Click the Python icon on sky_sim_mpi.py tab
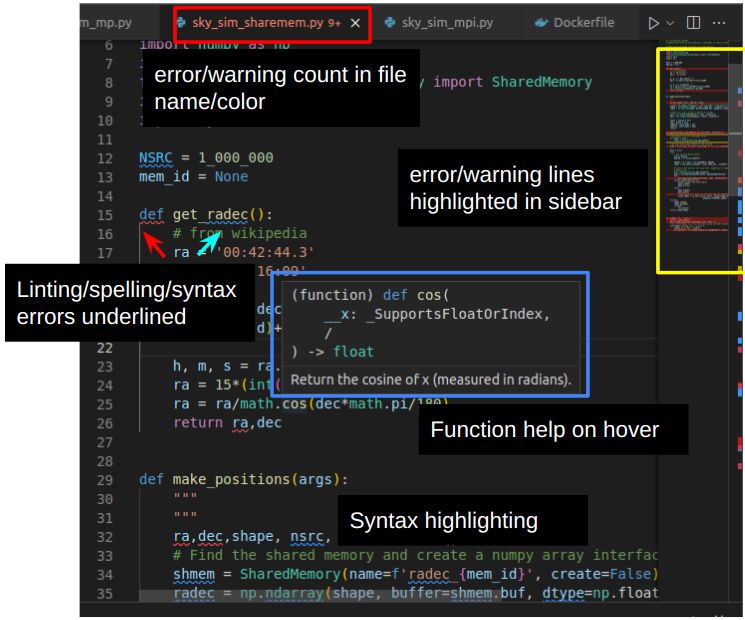Image resolution: width=745 pixels, height=620 pixels. 390,23
